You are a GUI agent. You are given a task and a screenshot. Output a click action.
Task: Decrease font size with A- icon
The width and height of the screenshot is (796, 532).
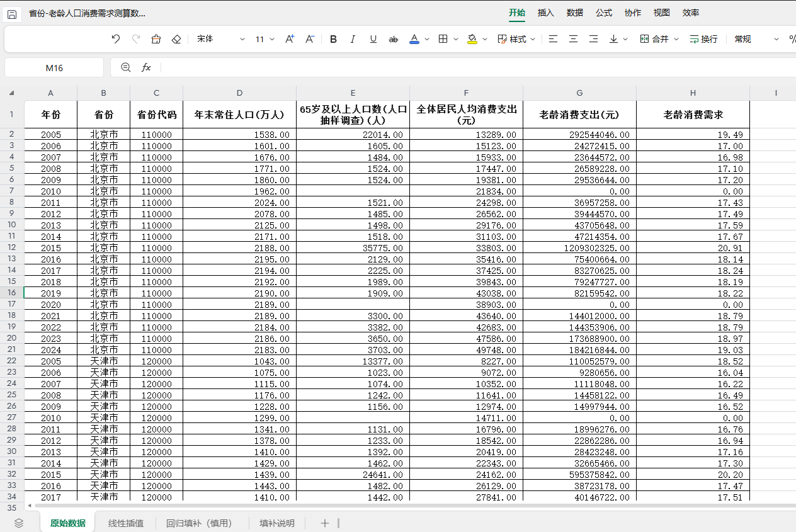[x=310, y=39]
